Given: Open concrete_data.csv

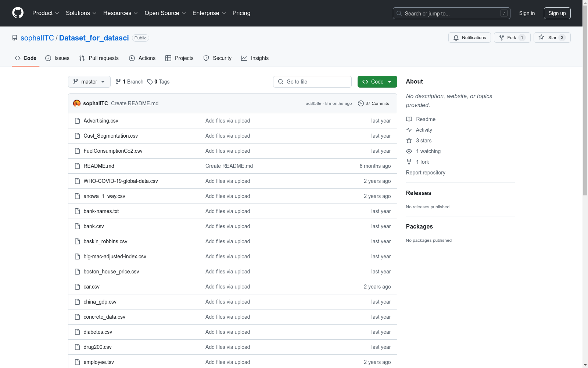Looking at the screenshot, I should tap(104, 317).
